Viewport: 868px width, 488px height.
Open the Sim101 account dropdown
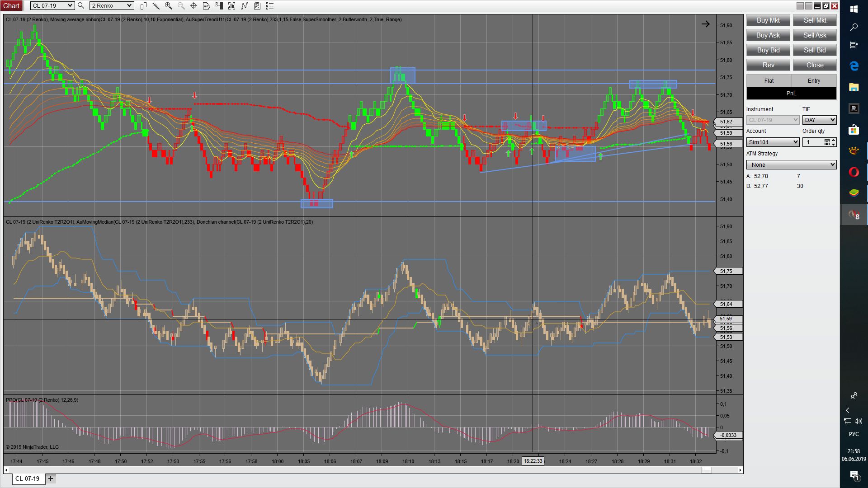[x=773, y=142]
